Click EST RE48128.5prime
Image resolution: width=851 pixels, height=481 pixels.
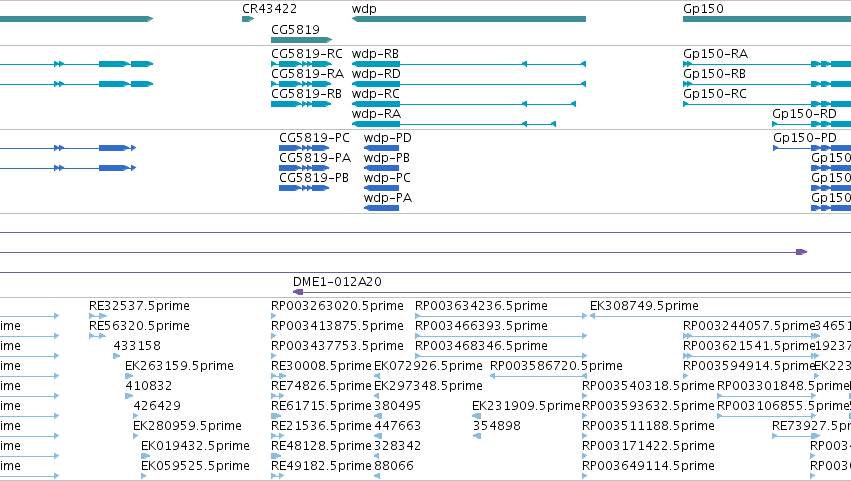tap(276, 457)
